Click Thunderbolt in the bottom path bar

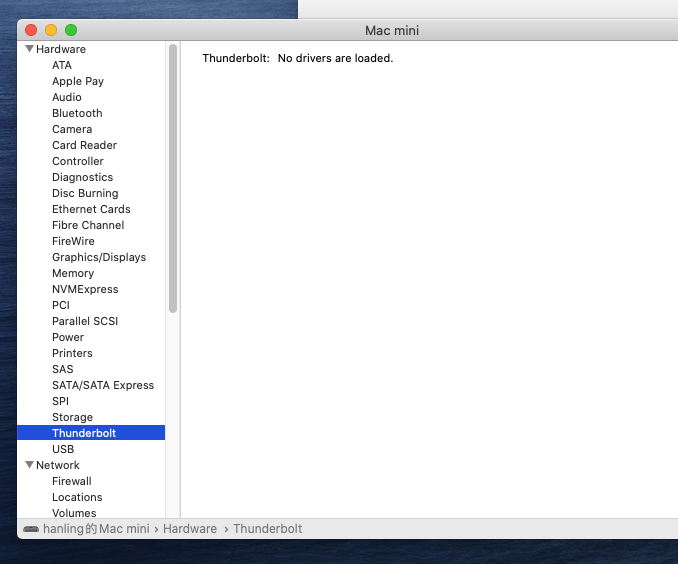coord(268,529)
